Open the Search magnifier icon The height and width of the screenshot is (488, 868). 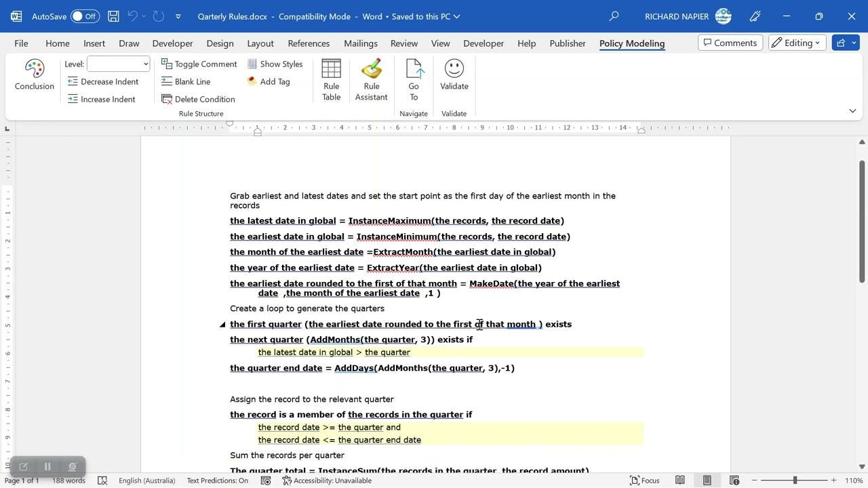614,16
